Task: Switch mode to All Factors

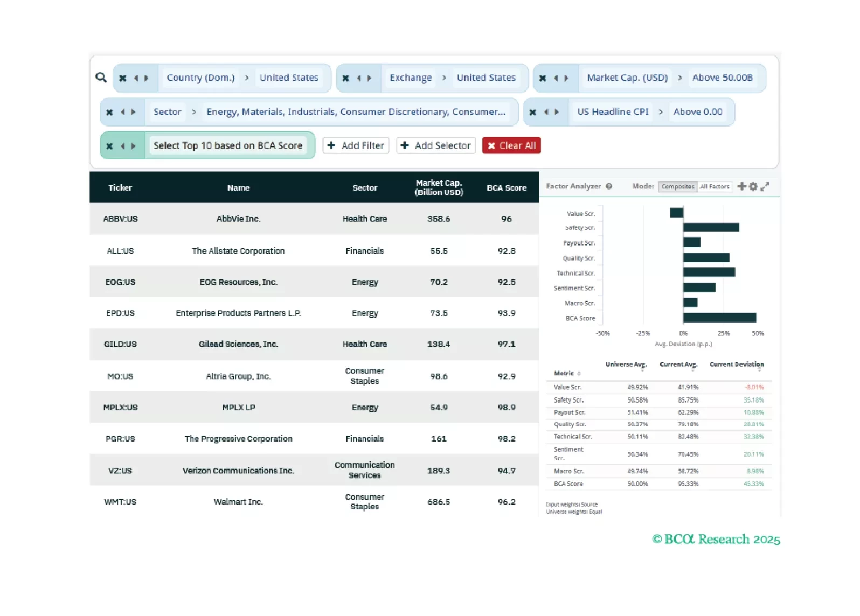Action: tap(714, 187)
